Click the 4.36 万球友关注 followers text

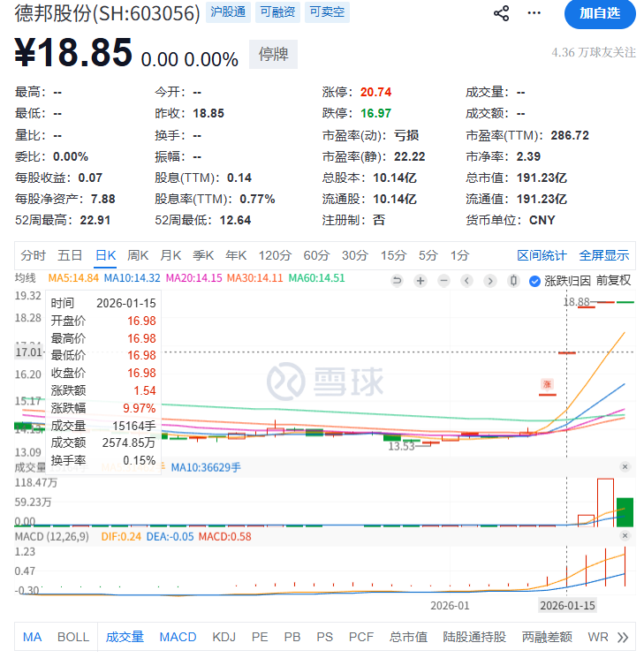(594, 52)
